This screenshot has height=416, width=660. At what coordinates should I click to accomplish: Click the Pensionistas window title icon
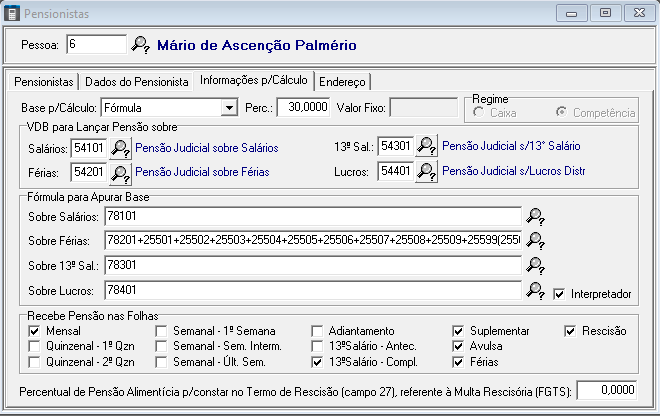tap(12, 13)
